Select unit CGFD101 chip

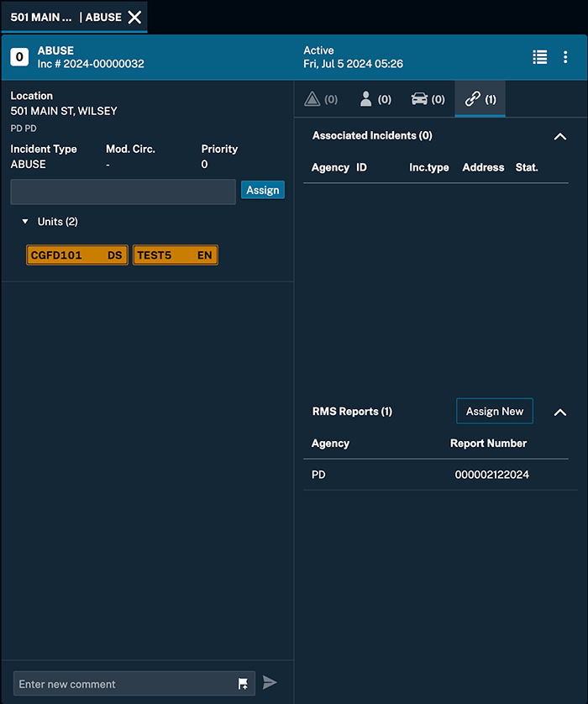pos(76,255)
